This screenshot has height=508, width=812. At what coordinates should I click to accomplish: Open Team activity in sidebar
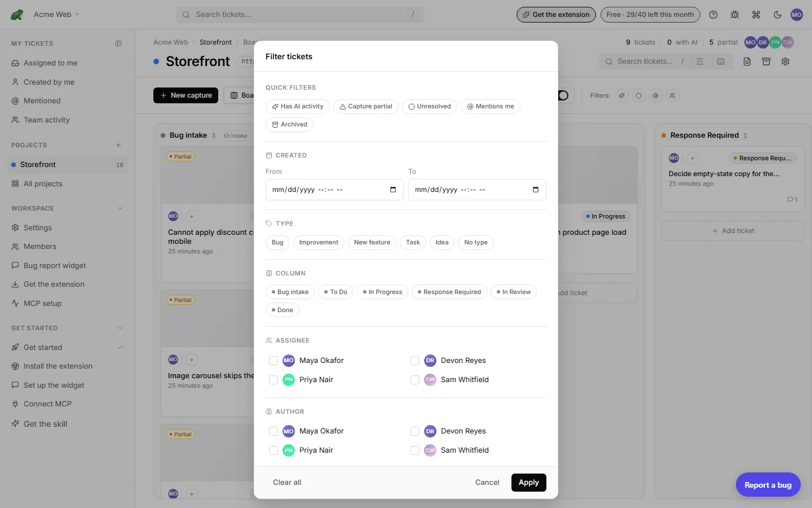click(x=68, y=120)
